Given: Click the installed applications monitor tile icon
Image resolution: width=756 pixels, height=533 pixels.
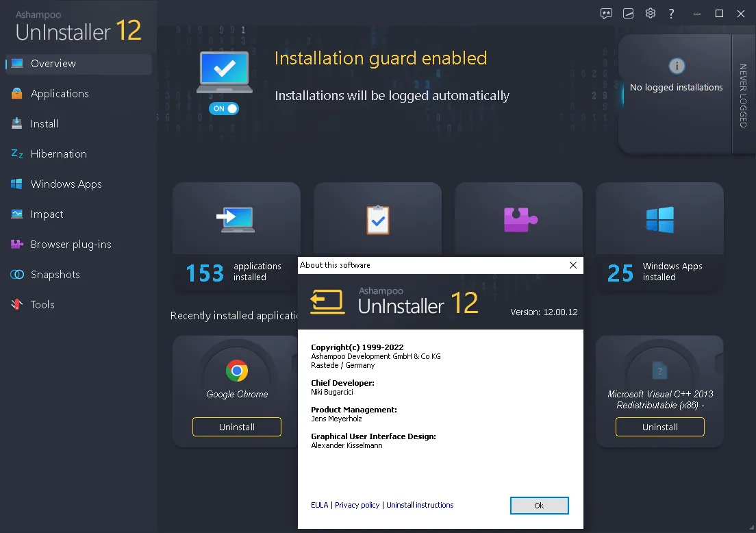Looking at the screenshot, I should click(x=236, y=219).
